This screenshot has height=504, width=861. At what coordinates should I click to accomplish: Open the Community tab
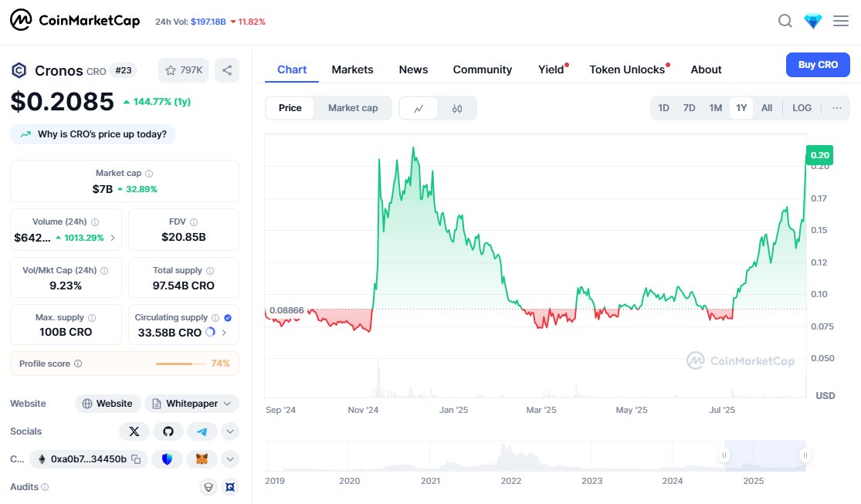(482, 69)
